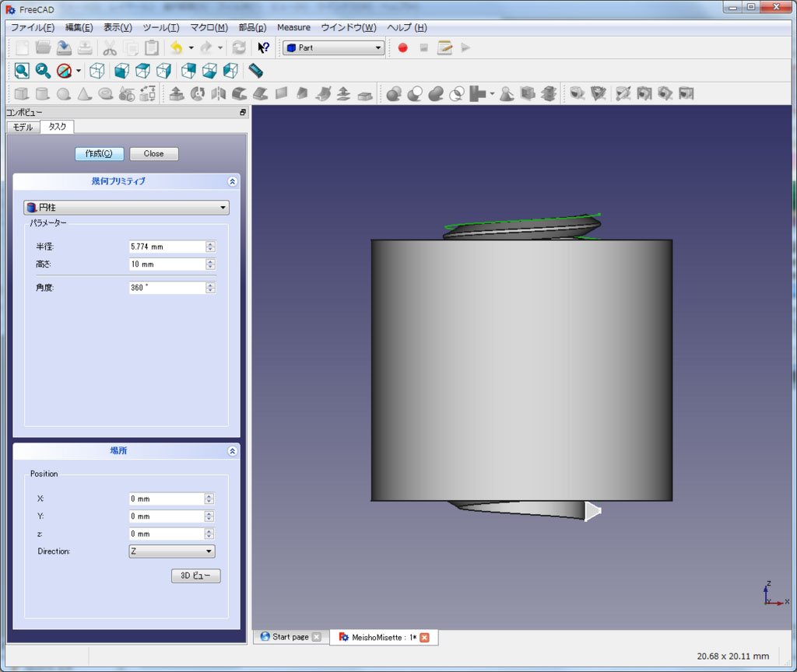Click the 角度 angle spinner arrows
The width and height of the screenshot is (797, 672).
[x=210, y=288]
